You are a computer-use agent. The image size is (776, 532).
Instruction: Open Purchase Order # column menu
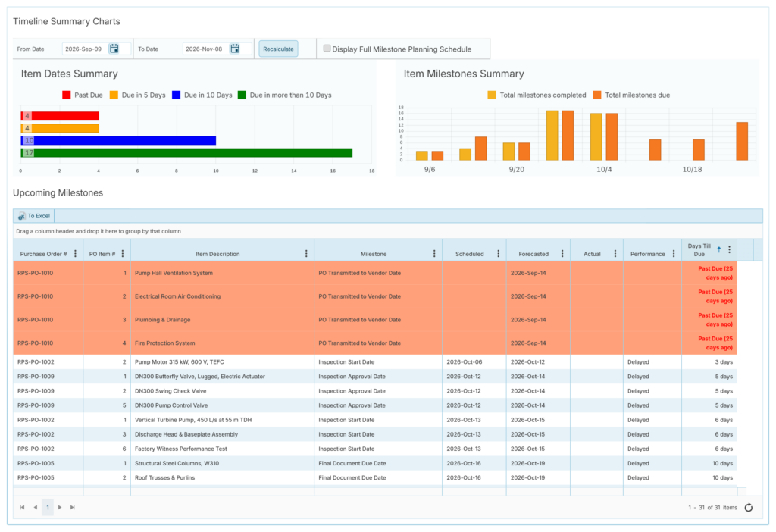pos(75,253)
